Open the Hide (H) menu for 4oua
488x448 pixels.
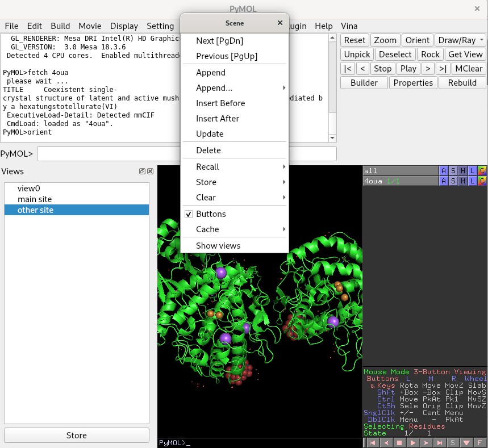click(463, 181)
